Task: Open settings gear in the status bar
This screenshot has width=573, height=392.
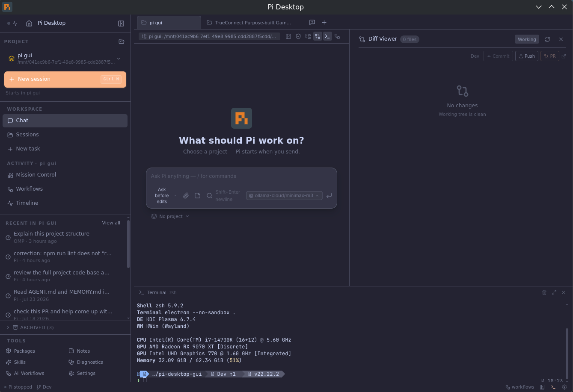Action: (x=564, y=387)
